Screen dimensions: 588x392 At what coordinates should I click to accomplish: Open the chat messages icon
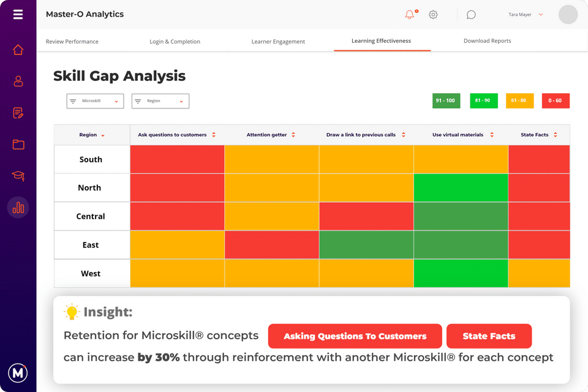(471, 15)
